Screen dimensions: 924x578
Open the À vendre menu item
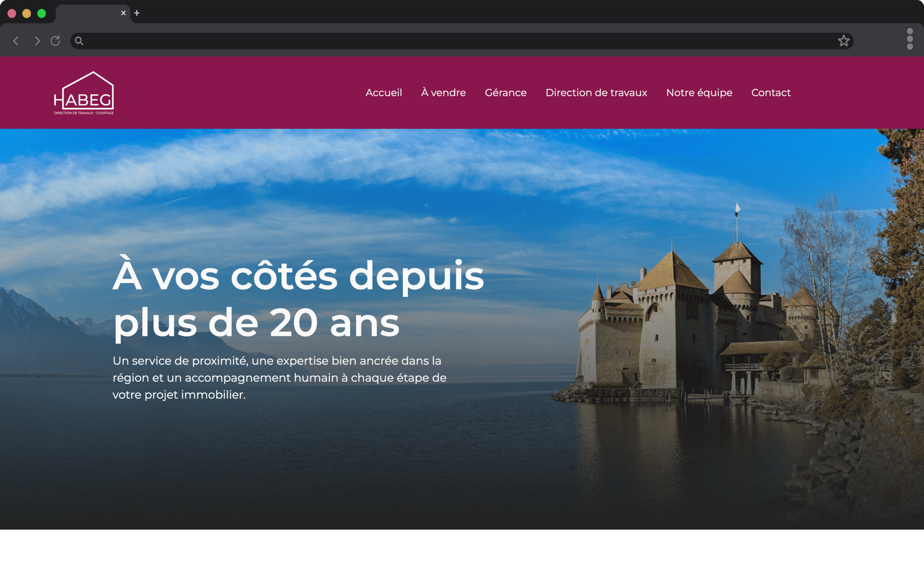click(x=443, y=93)
